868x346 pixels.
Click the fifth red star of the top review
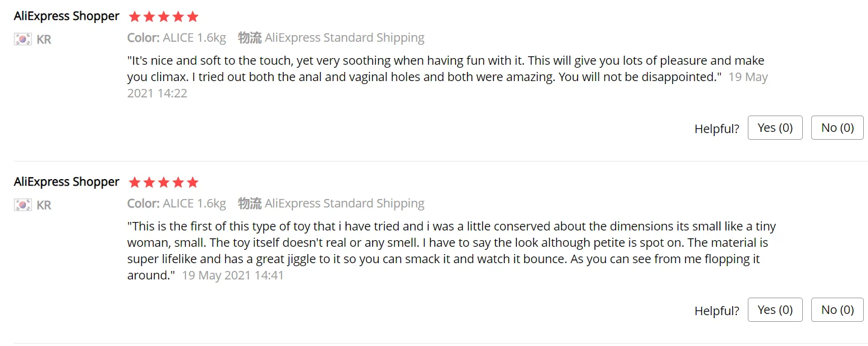(193, 17)
